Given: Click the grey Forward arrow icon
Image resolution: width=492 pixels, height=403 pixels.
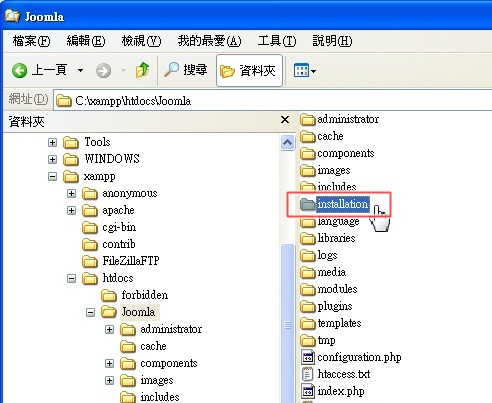Looking at the screenshot, I should pyautogui.click(x=103, y=71).
